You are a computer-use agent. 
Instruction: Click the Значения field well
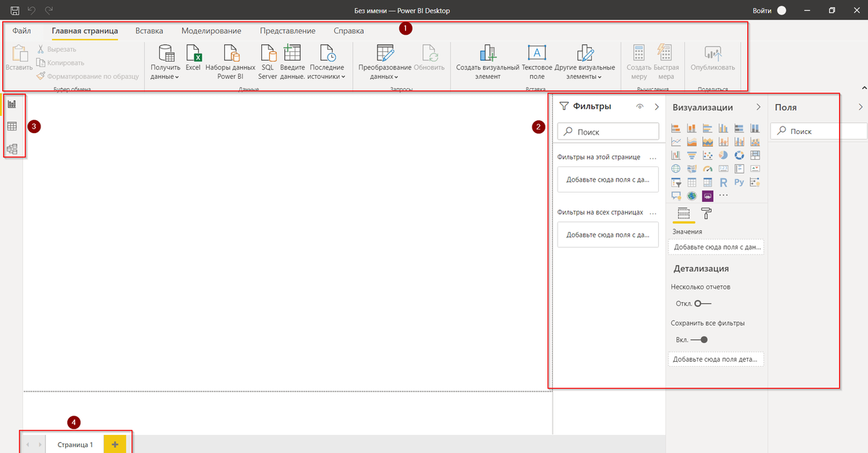[716, 247]
